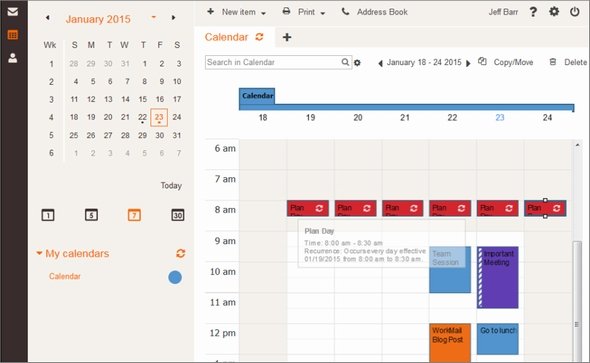
Task: Open the Contacts section in sidebar
Action: [x=12, y=58]
